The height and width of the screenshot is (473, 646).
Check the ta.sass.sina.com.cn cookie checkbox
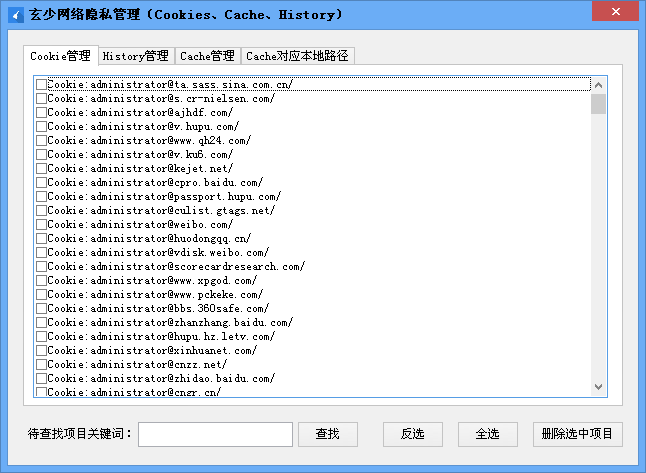click(41, 84)
